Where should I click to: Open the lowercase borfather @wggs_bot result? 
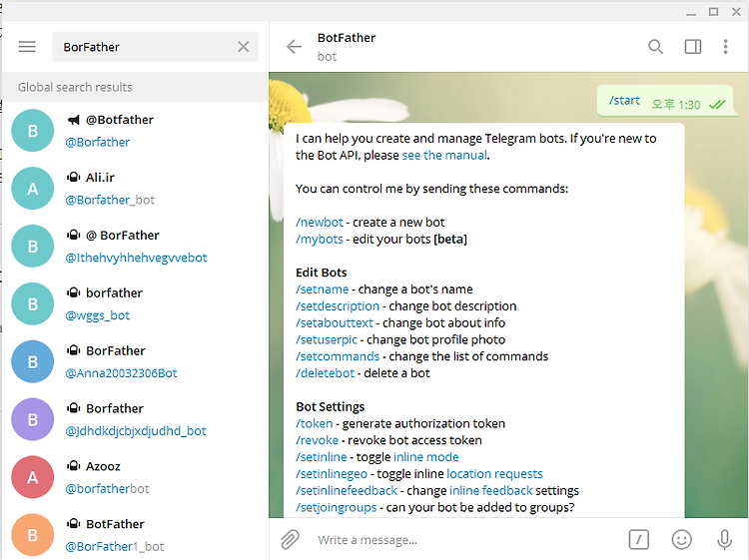pyautogui.click(x=135, y=303)
